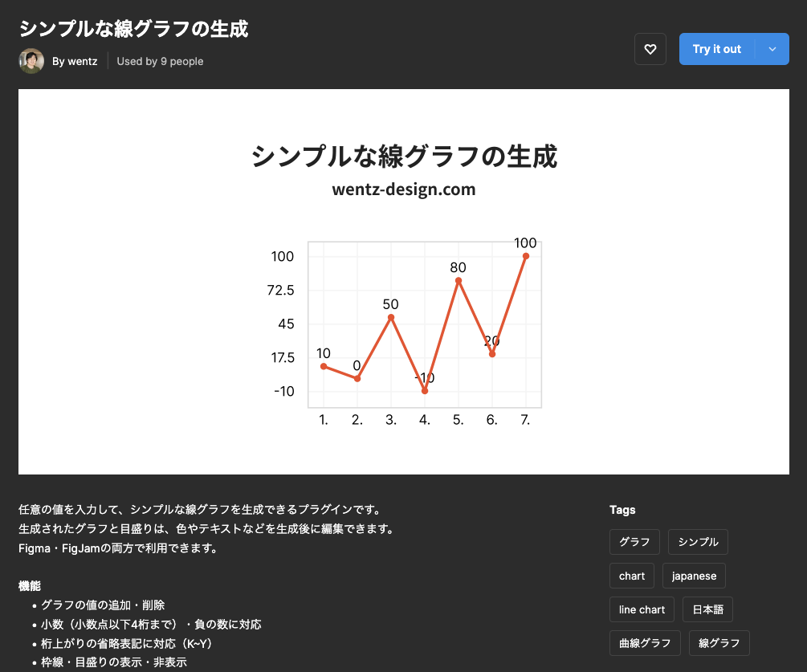Click the Try it out button
The image size is (807, 672).
coord(716,49)
